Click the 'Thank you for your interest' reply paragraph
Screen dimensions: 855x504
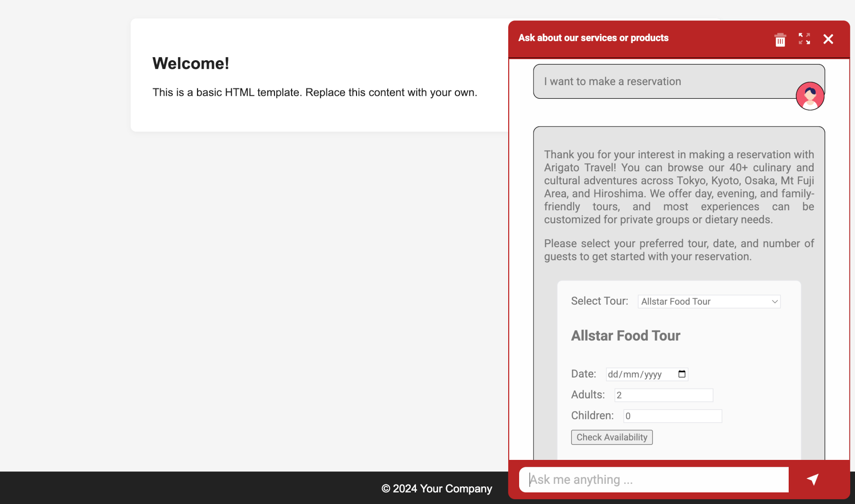coord(679,187)
